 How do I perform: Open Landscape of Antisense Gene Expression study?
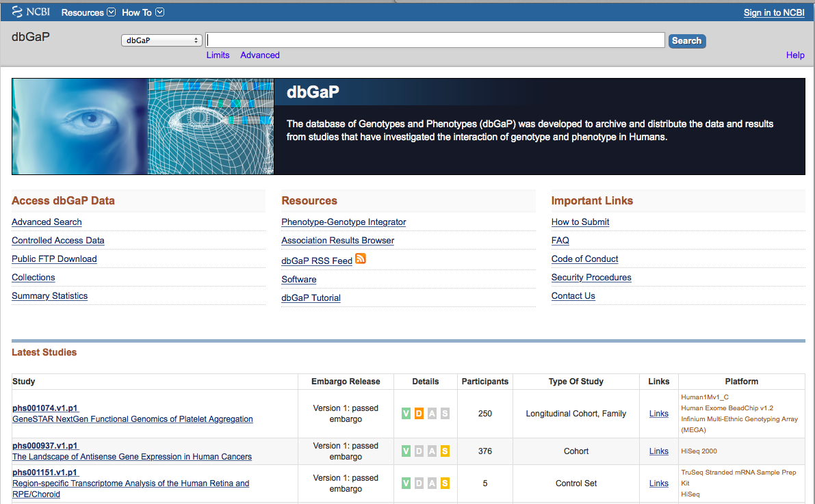click(x=132, y=456)
